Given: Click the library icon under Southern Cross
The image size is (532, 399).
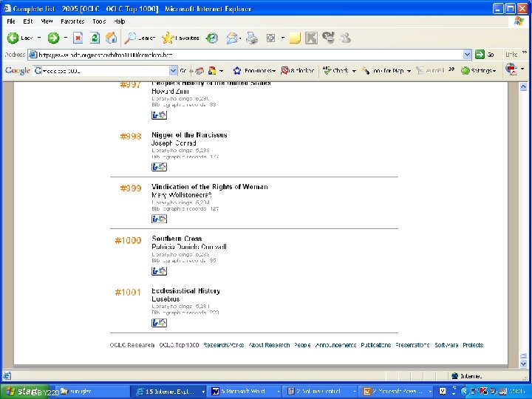Looking at the screenshot, I should coord(159,270).
